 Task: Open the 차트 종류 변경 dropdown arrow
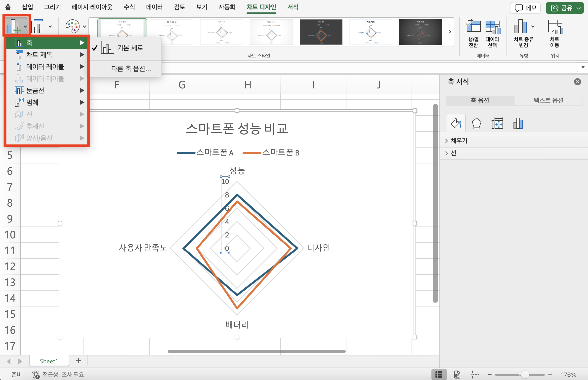(x=533, y=26)
